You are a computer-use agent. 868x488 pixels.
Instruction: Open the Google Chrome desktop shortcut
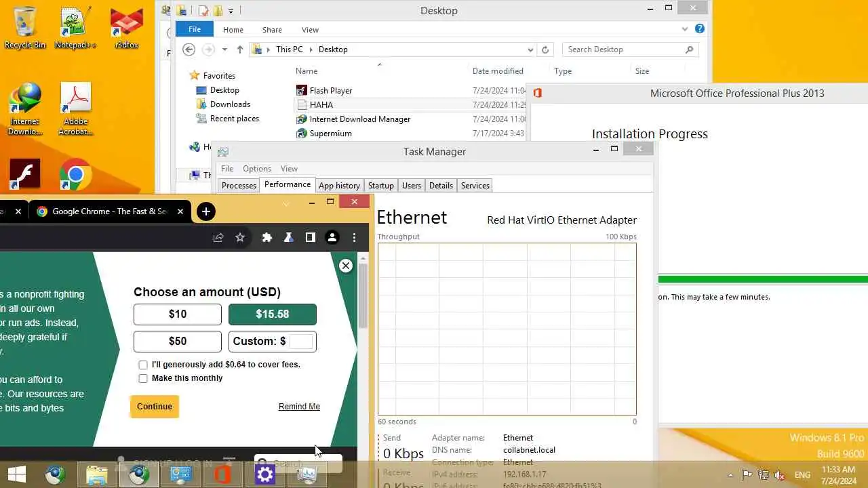(x=75, y=174)
